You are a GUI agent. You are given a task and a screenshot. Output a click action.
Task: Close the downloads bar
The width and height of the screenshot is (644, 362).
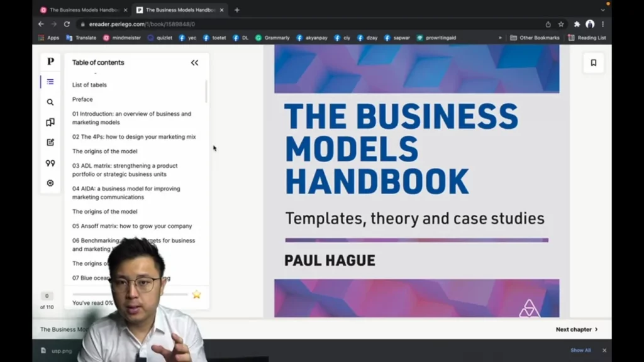click(604, 350)
